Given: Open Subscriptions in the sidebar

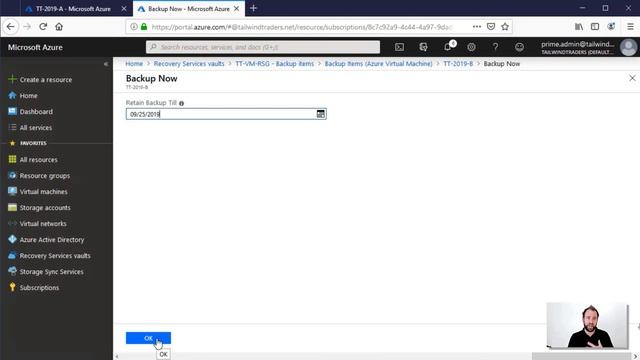Looking at the screenshot, I should 33,288.
